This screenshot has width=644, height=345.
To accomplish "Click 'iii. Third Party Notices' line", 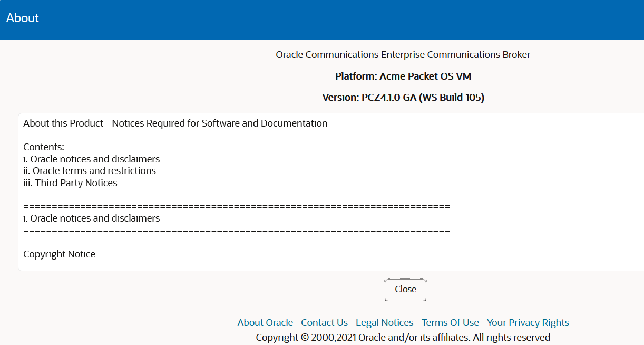I will [x=70, y=183].
